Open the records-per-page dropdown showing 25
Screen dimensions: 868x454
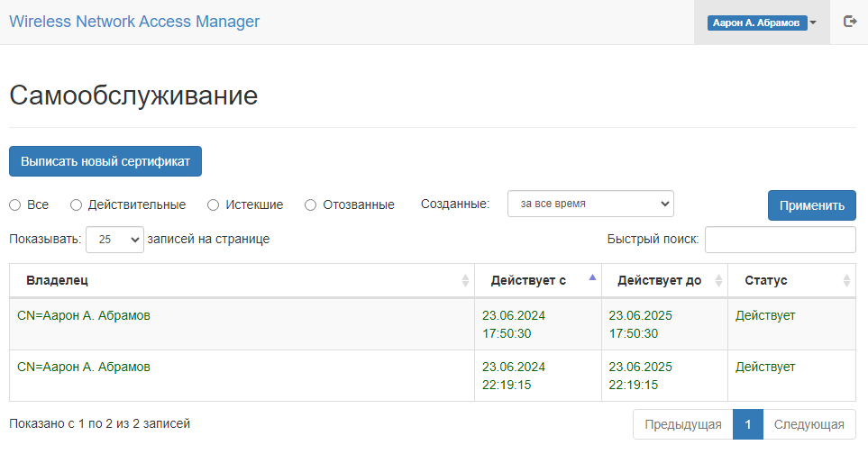click(114, 240)
